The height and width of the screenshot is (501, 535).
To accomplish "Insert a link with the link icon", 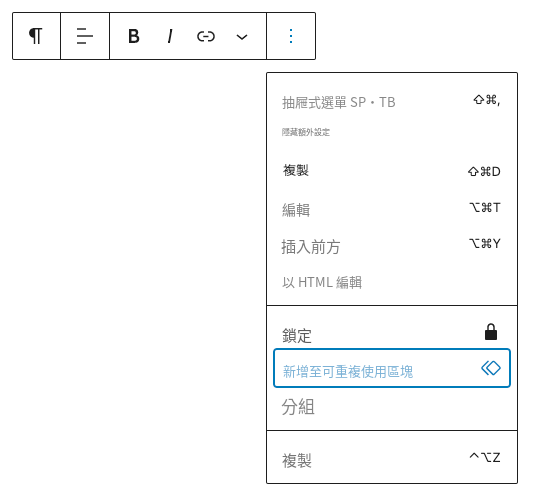I will [206, 36].
